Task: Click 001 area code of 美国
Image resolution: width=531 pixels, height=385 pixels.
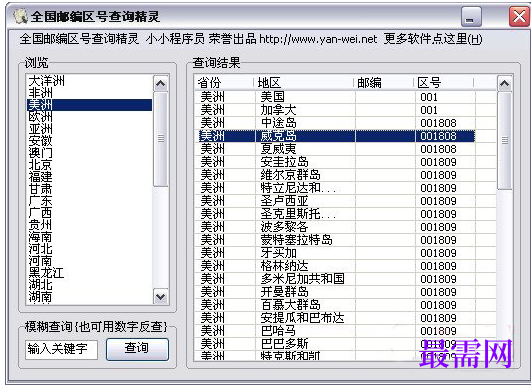Action: point(429,98)
